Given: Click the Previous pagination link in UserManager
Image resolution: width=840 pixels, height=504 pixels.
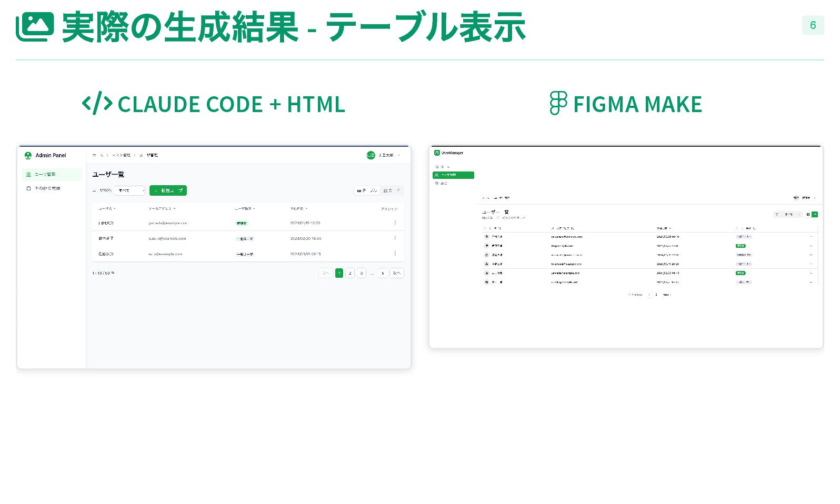Looking at the screenshot, I should point(636,295).
